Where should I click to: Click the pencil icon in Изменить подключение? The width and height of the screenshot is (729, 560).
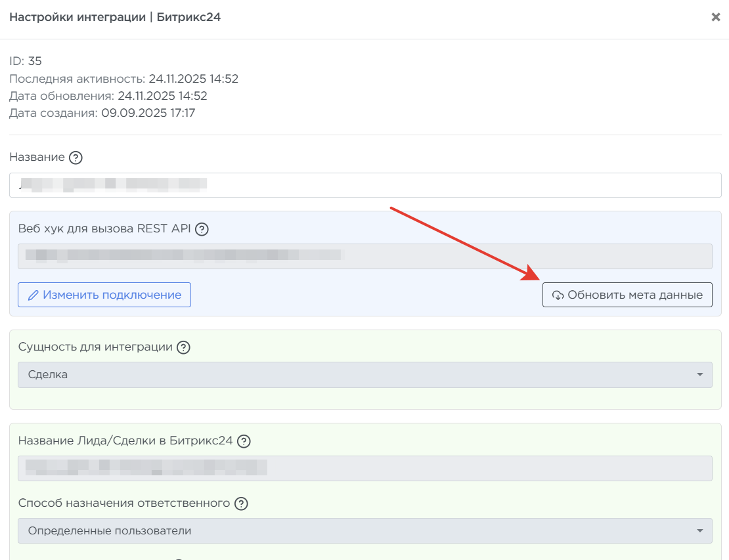[x=33, y=295]
